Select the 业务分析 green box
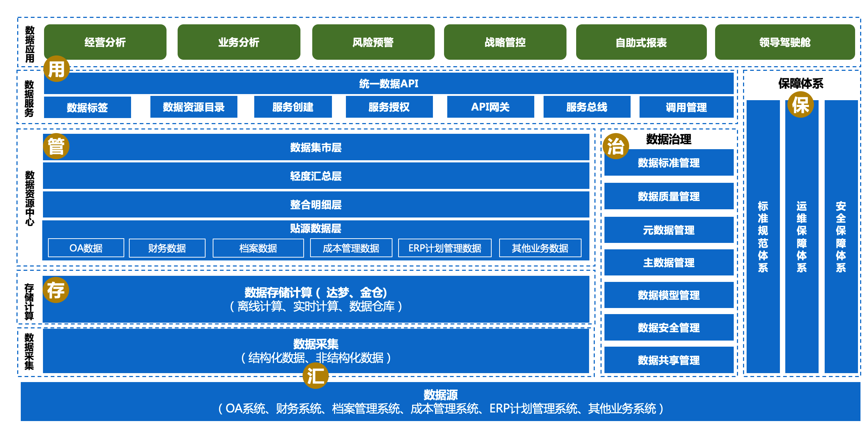Viewport: 868px width, 430px height. [x=239, y=42]
